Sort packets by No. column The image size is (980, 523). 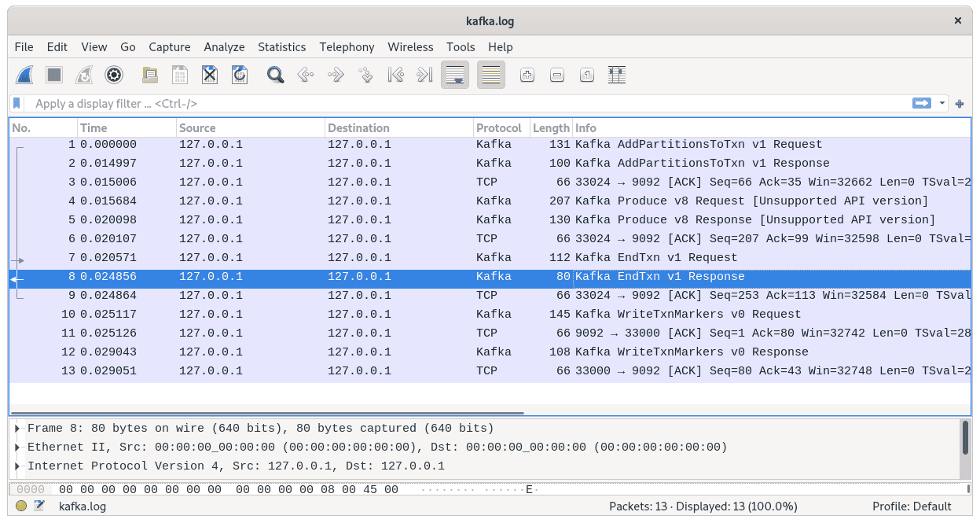pos(43,128)
